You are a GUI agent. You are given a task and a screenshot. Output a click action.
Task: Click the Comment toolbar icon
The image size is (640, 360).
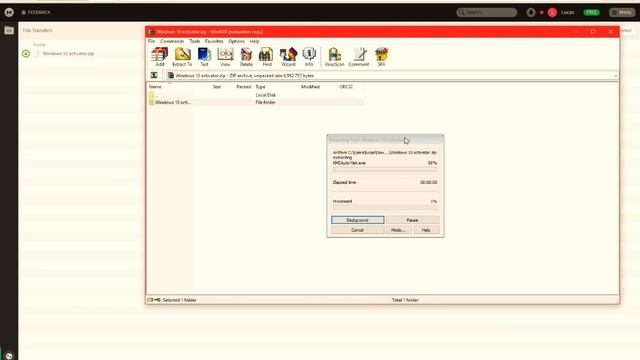[359, 57]
